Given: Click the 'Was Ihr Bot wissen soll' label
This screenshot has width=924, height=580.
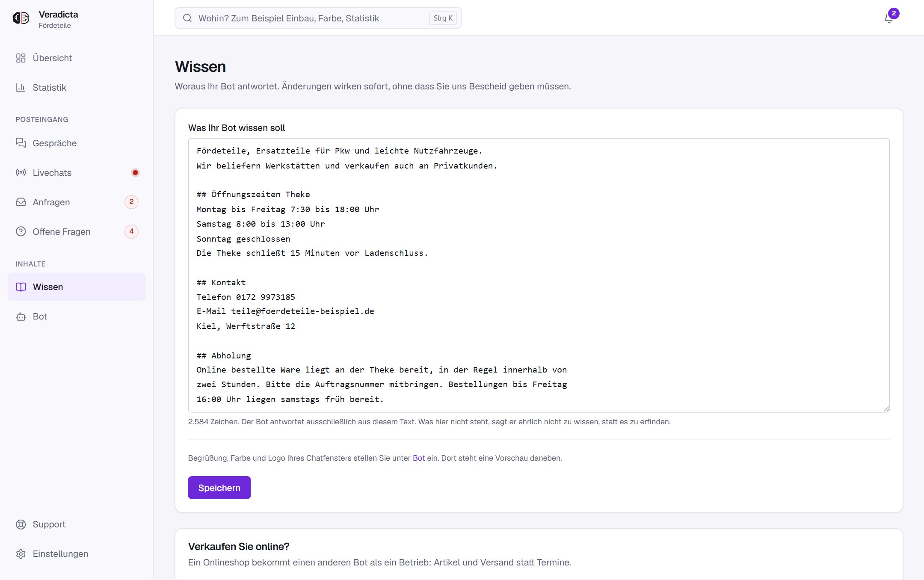Looking at the screenshot, I should (x=237, y=128).
